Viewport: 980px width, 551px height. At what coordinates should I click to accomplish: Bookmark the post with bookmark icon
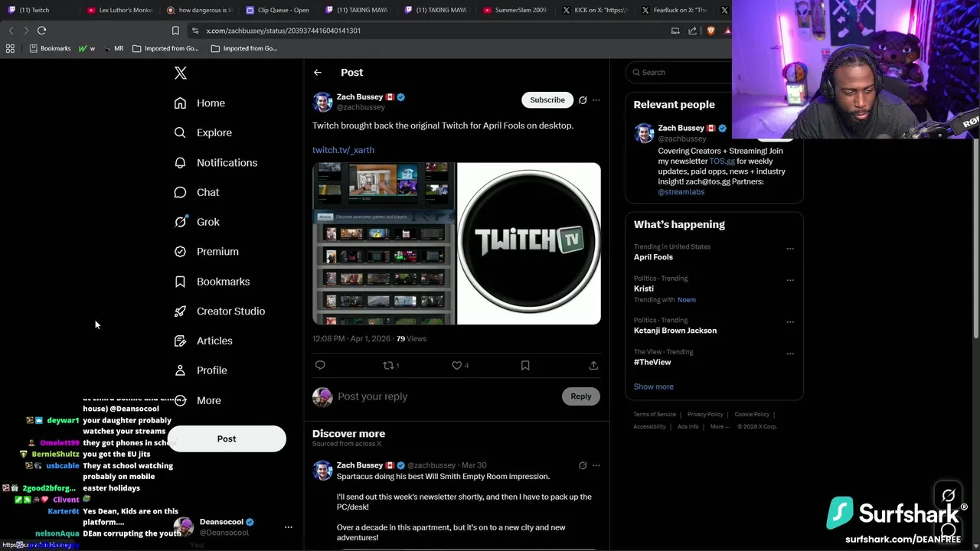click(525, 365)
